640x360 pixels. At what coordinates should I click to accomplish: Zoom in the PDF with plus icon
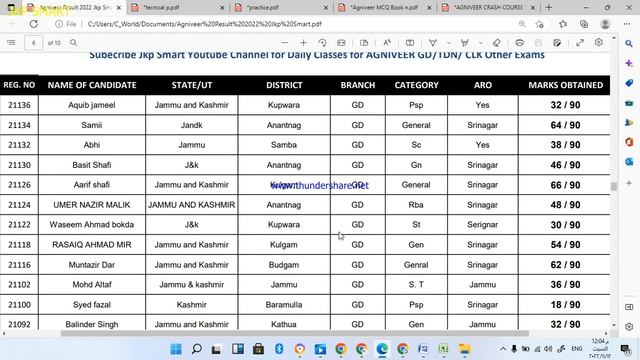coord(303,42)
